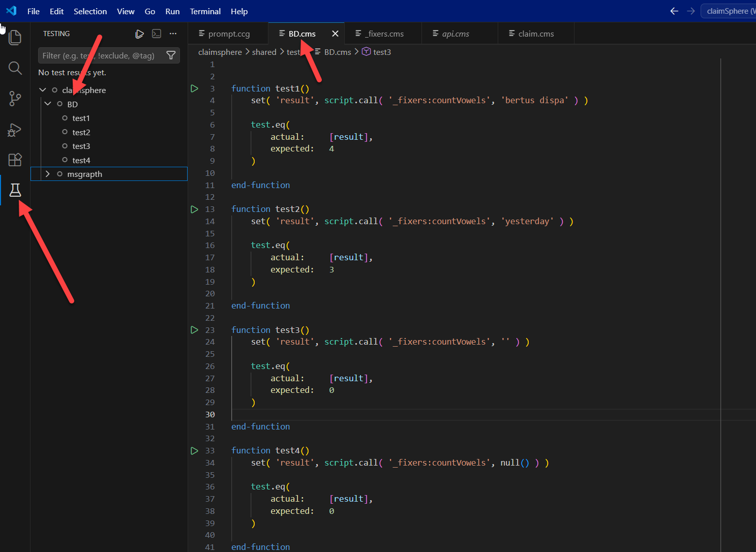Go back with the left arrow
The width and height of the screenshot is (756, 552).
(674, 11)
